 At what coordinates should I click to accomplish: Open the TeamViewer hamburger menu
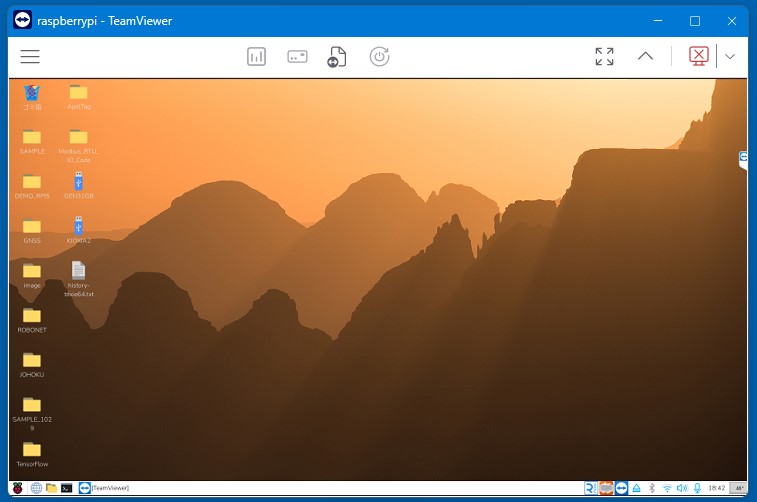pos(30,57)
